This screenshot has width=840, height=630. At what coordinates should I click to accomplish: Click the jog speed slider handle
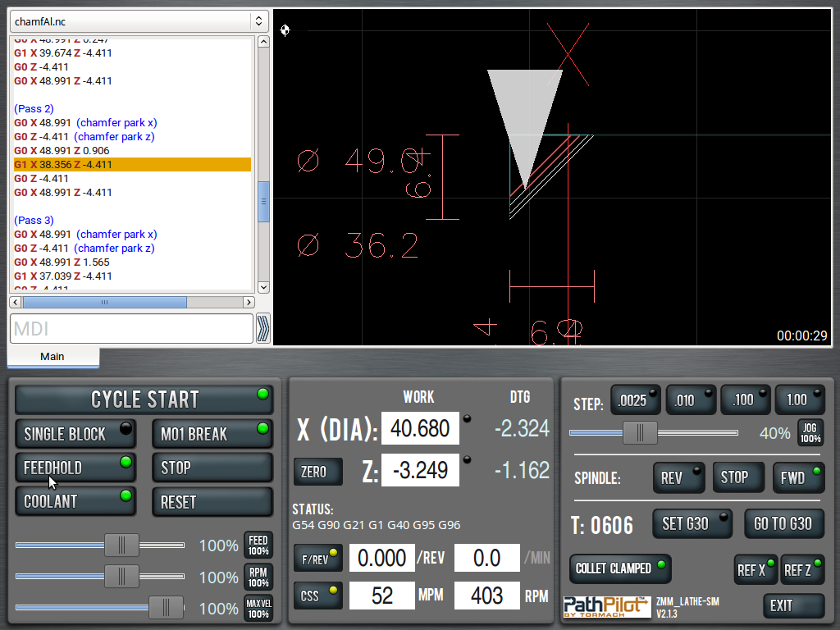(x=640, y=433)
